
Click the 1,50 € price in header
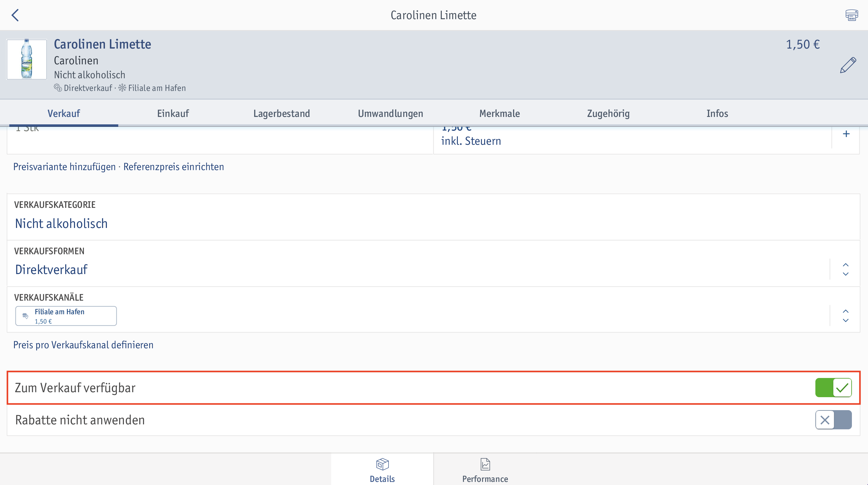point(803,45)
